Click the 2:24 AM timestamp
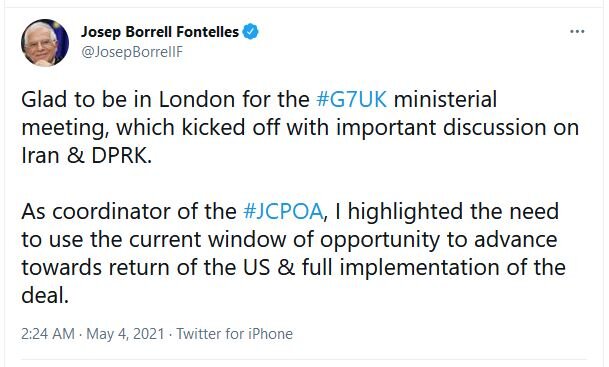Screen dimensions: 609x367 tap(48, 334)
